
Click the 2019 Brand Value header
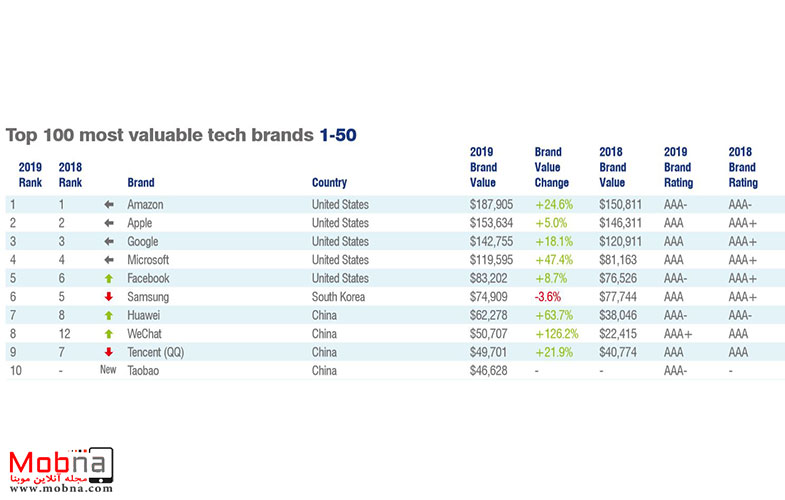pos(484,168)
